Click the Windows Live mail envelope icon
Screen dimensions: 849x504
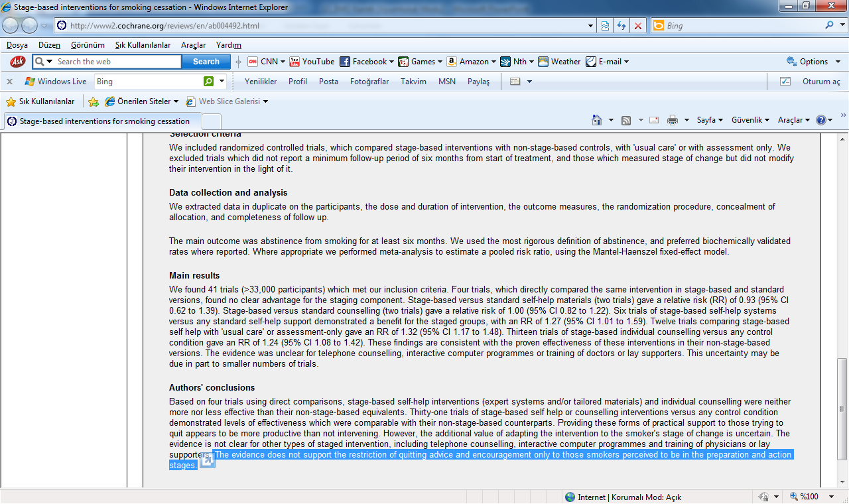tap(515, 82)
